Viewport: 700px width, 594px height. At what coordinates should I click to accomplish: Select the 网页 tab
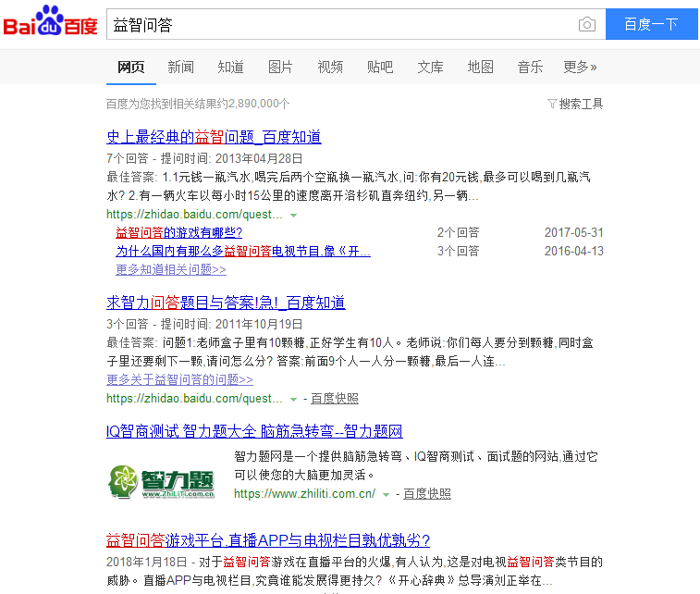(x=130, y=67)
